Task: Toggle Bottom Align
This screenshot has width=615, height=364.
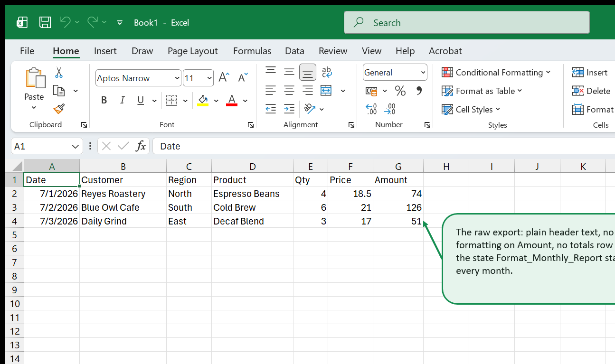Action: [308, 72]
